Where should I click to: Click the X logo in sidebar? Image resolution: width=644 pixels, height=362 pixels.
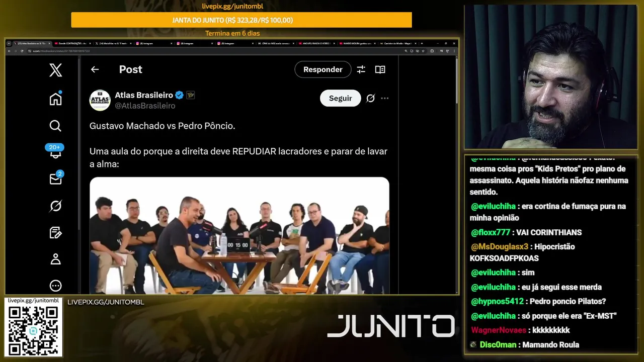coord(56,70)
